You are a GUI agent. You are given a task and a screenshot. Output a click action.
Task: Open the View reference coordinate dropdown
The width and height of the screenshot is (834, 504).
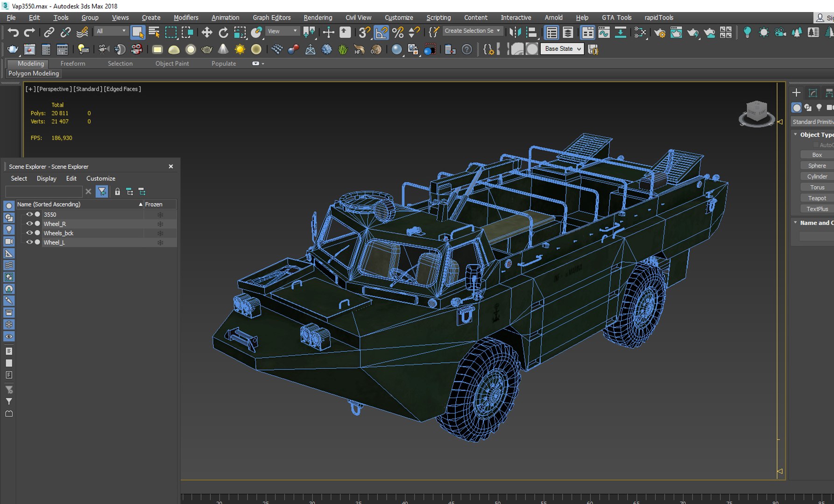[283, 31]
